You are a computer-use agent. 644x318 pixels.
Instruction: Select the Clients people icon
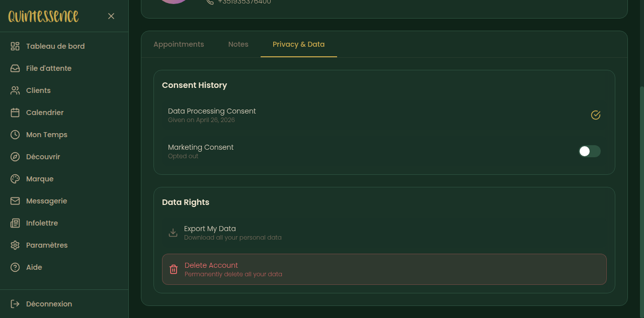tap(15, 90)
